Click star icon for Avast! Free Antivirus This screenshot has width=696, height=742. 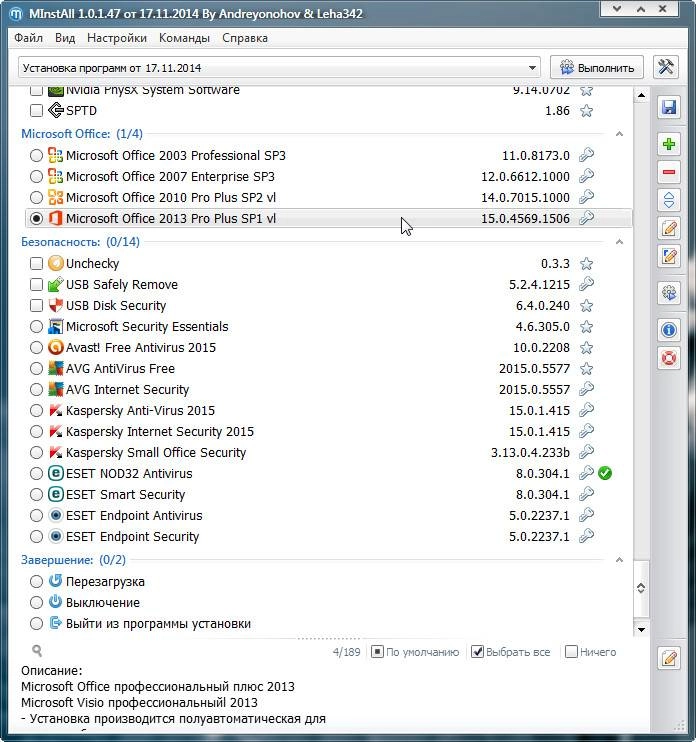[586, 348]
